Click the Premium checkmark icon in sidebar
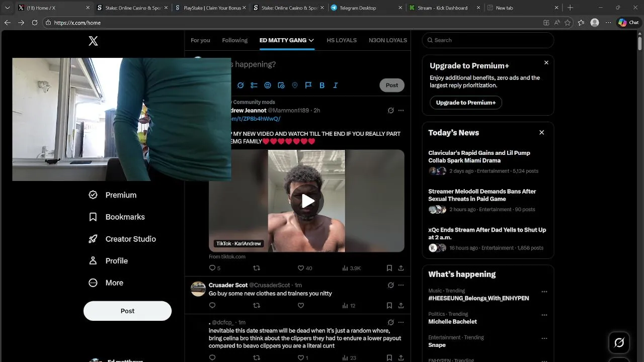The image size is (644, 362). pos(93,195)
